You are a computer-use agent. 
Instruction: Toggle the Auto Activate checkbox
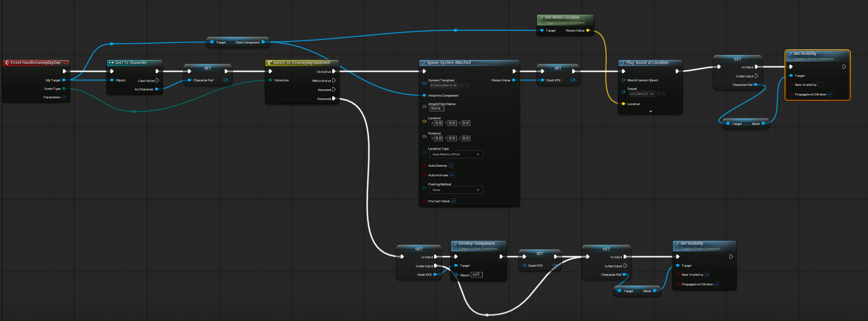tap(452, 175)
